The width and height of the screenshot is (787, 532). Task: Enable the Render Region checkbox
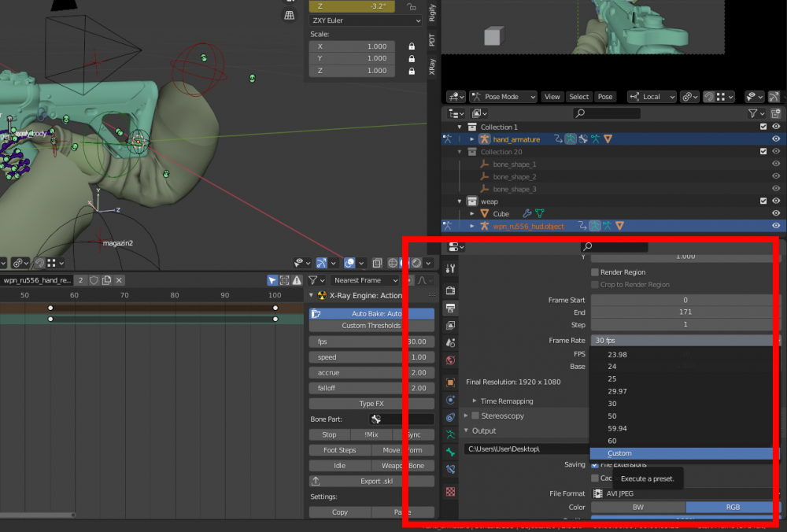pyautogui.click(x=595, y=272)
